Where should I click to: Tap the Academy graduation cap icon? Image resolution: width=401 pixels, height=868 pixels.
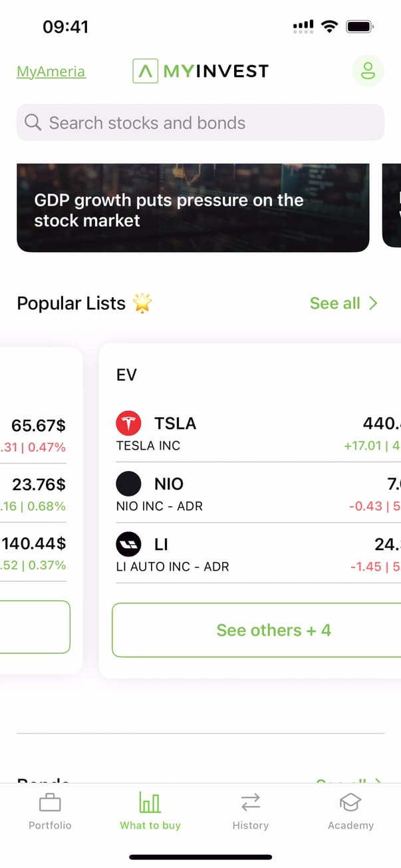tap(350, 803)
